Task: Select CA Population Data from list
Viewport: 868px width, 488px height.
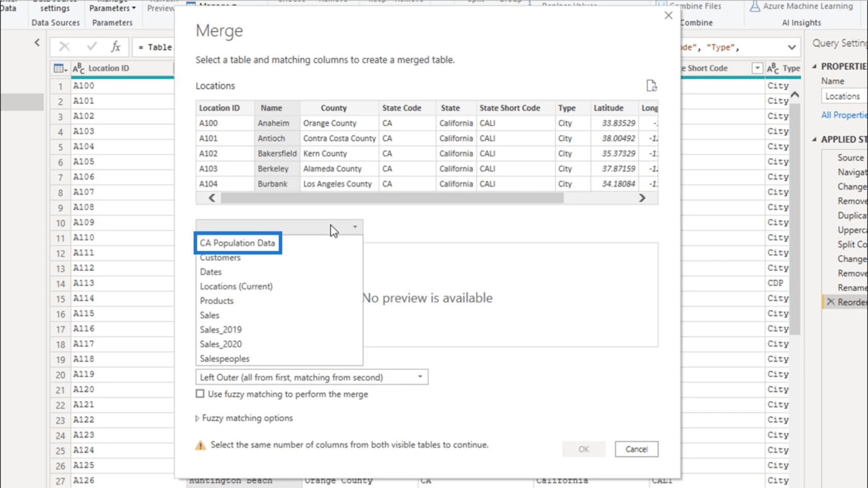Action: click(238, 243)
